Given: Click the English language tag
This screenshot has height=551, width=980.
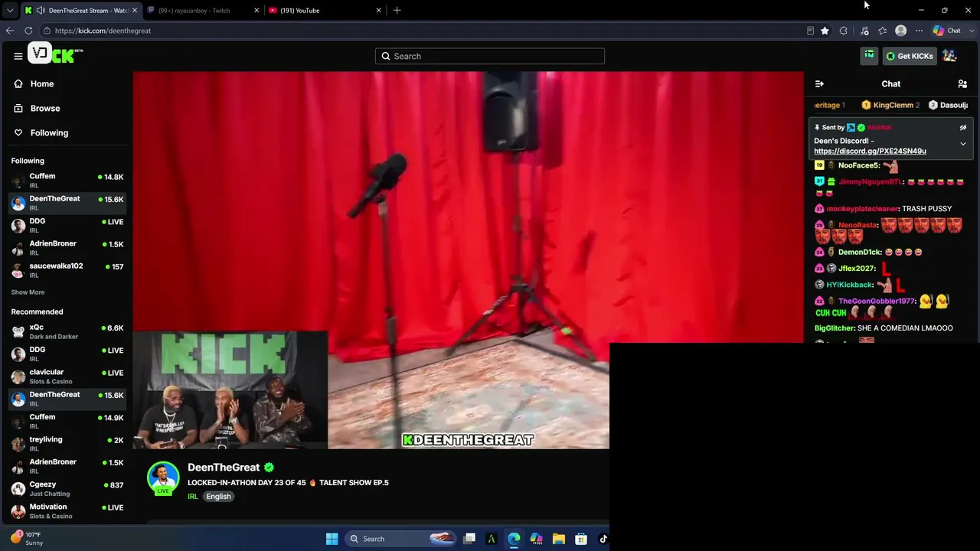Looking at the screenshot, I should click(218, 497).
